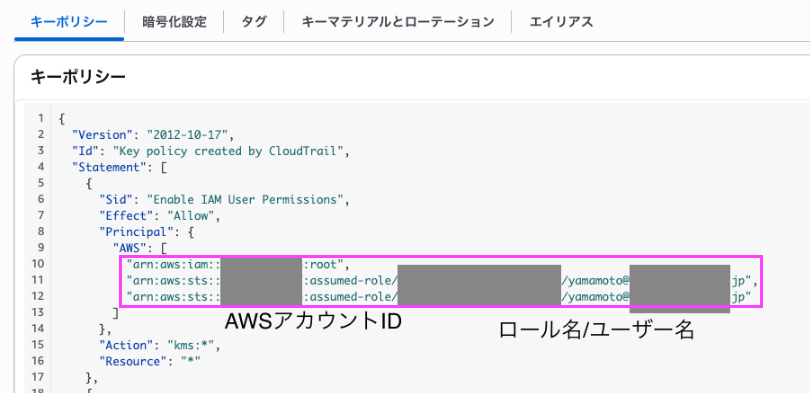Click the "2012-10-17" version value
Screen dimensions: 810x393
click(188, 135)
